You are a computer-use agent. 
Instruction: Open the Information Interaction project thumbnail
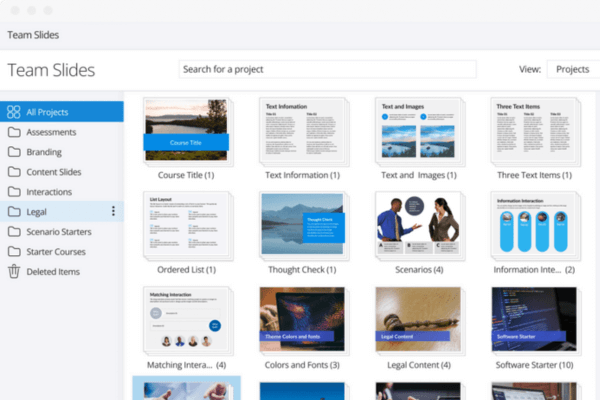pos(536,226)
